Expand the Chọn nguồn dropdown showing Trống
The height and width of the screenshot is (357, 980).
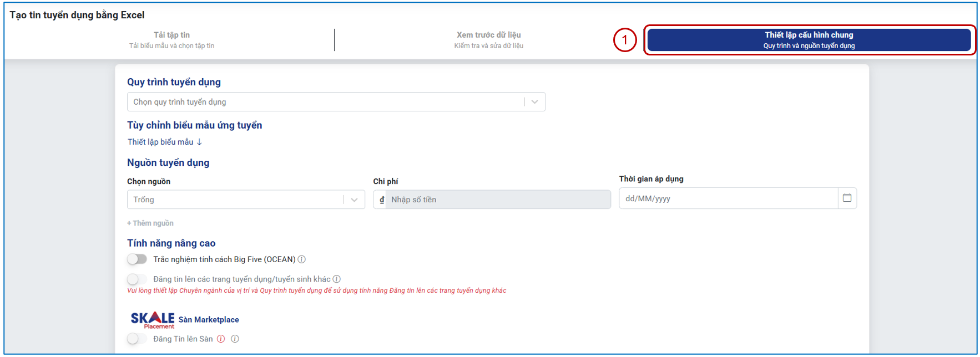[246, 200]
